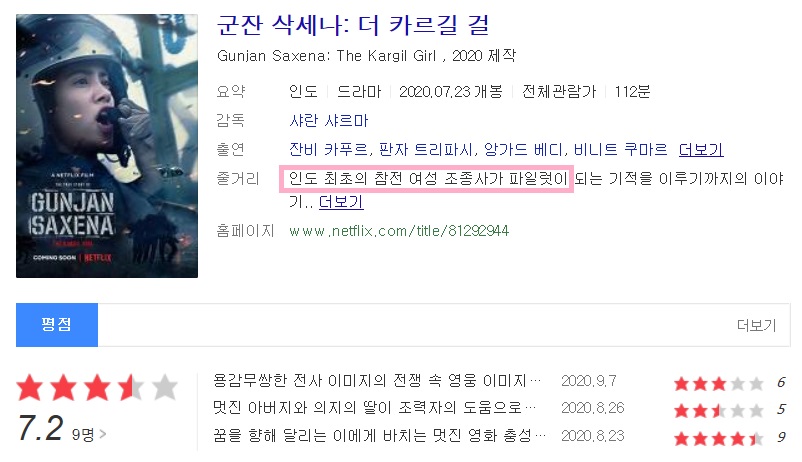This screenshot has width=802, height=462.
Task: Open the 9명 rater count chevron
Action: pos(88,434)
